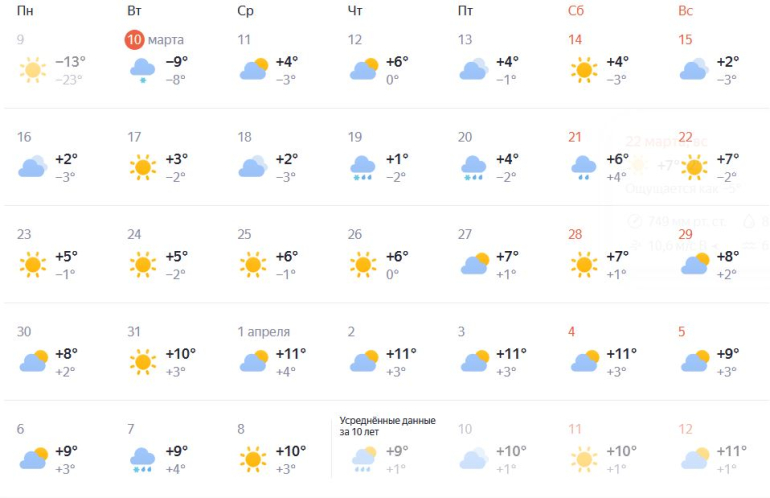Click the rain cloud icon for April 7

click(142, 458)
